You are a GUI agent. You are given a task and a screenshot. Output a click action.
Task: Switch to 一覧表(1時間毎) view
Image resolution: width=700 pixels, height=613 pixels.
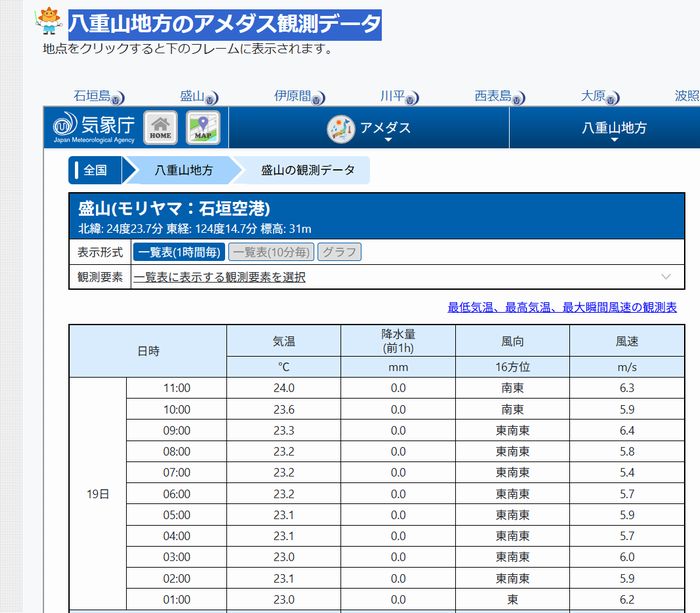coord(179,252)
